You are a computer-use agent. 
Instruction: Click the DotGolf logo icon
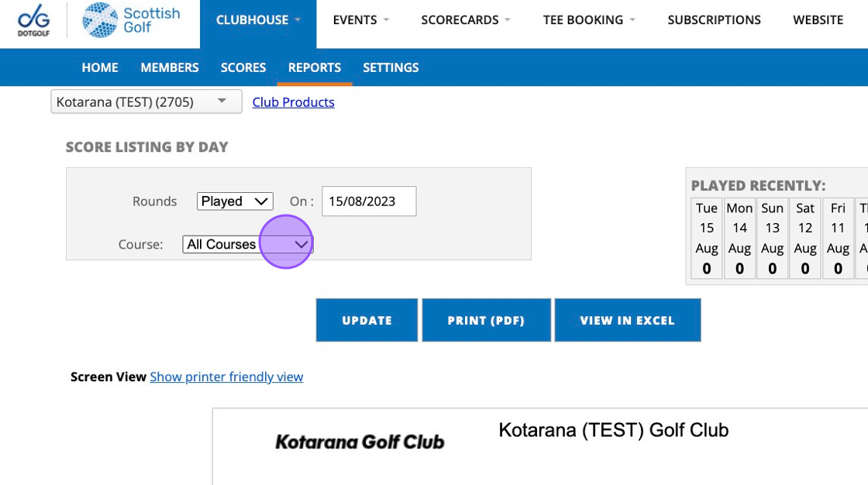click(33, 20)
